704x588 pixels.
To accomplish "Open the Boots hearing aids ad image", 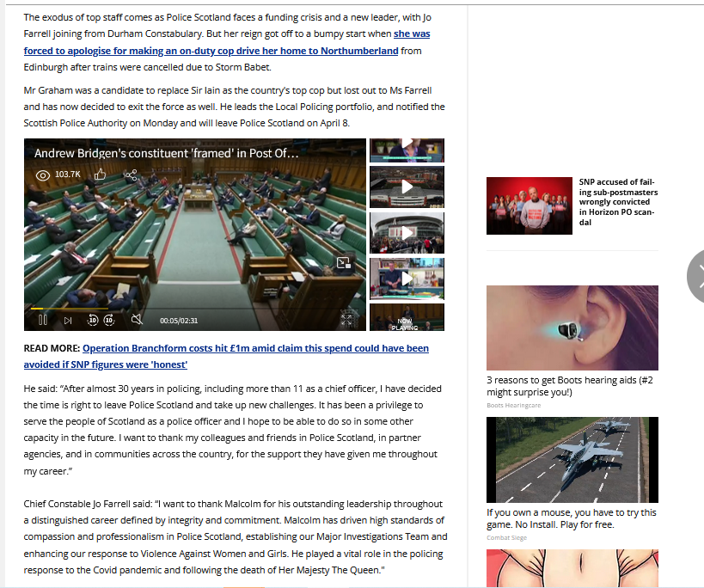I will click(572, 328).
